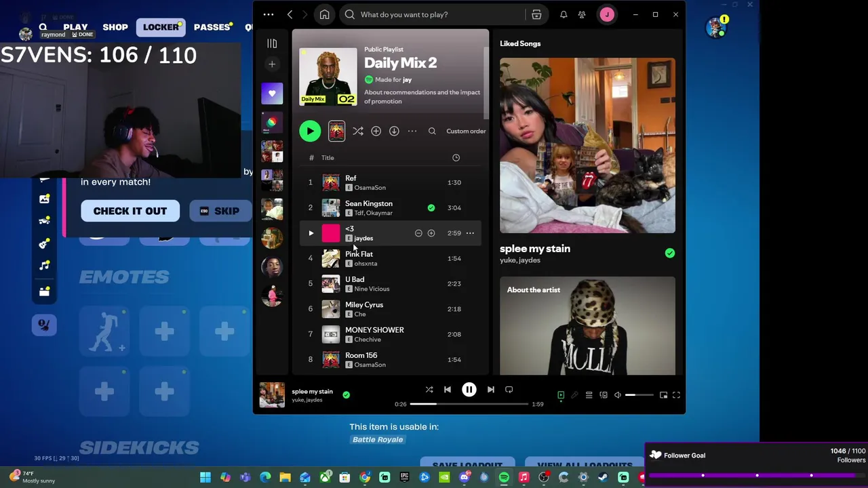Toggle the Now Playing view button
The width and height of the screenshot is (868, 488).
(561, 395)
